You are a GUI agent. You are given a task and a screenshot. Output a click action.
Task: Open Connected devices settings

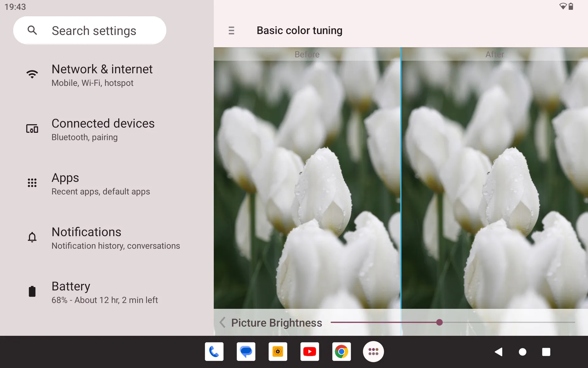click(x=107, y=130)
